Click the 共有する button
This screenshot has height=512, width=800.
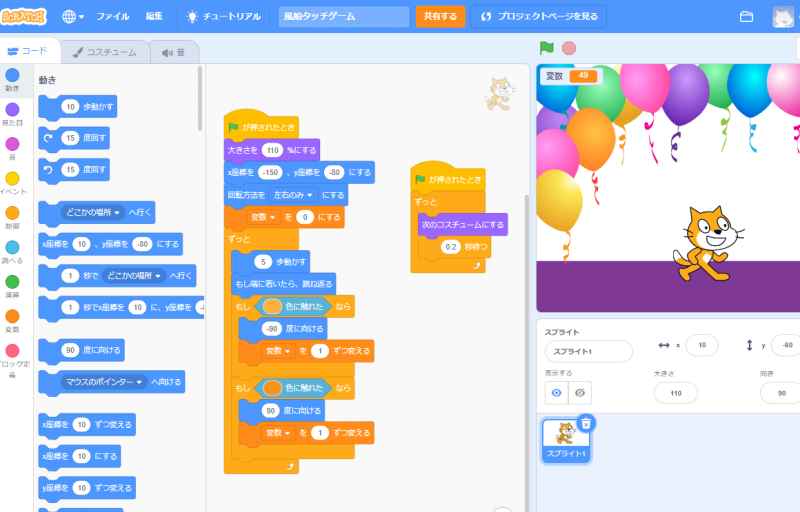click(x=440, y=16)
